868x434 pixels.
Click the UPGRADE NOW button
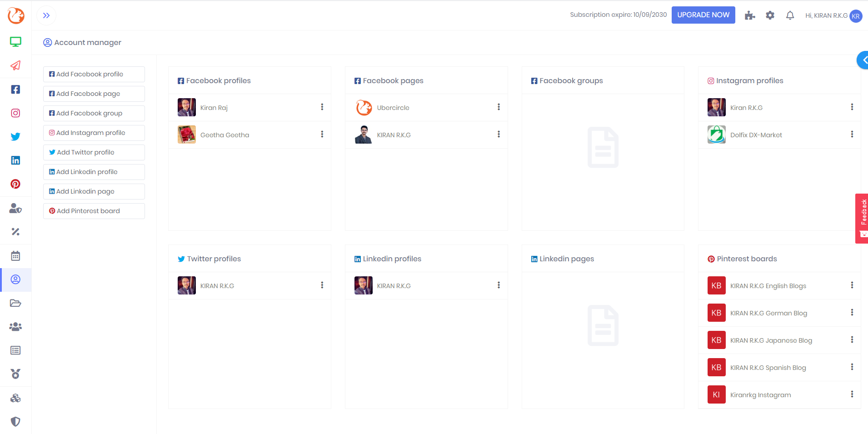tap(703, 15)
